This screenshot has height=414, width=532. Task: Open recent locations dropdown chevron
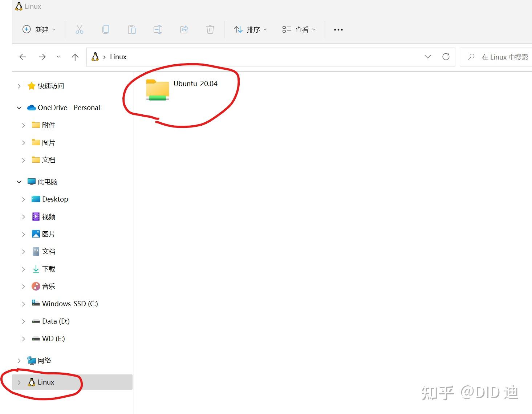pos(58,57)
